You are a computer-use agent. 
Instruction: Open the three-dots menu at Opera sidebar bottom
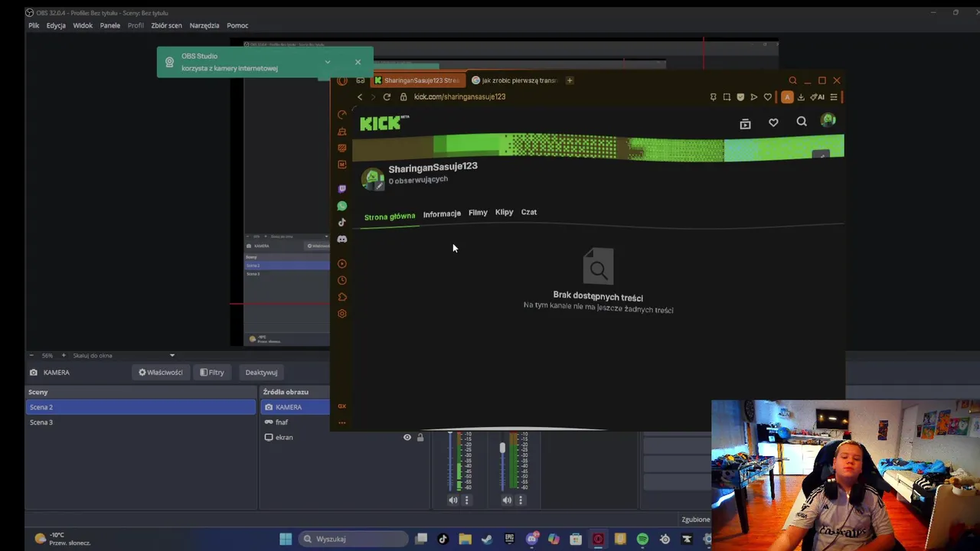pos(342,422)
